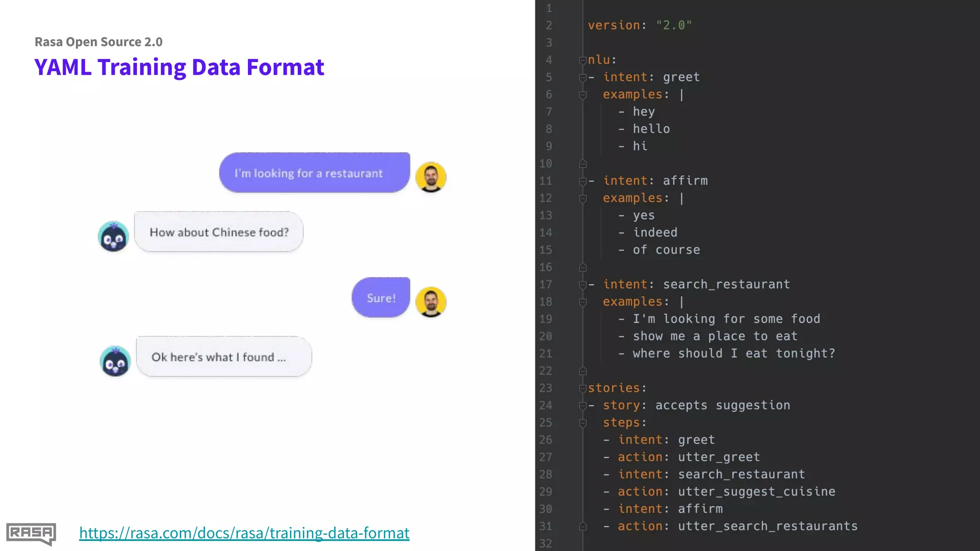Click user avatar beside restaurant message
This screenshot has height=551, width=980.
pos(431,177)
